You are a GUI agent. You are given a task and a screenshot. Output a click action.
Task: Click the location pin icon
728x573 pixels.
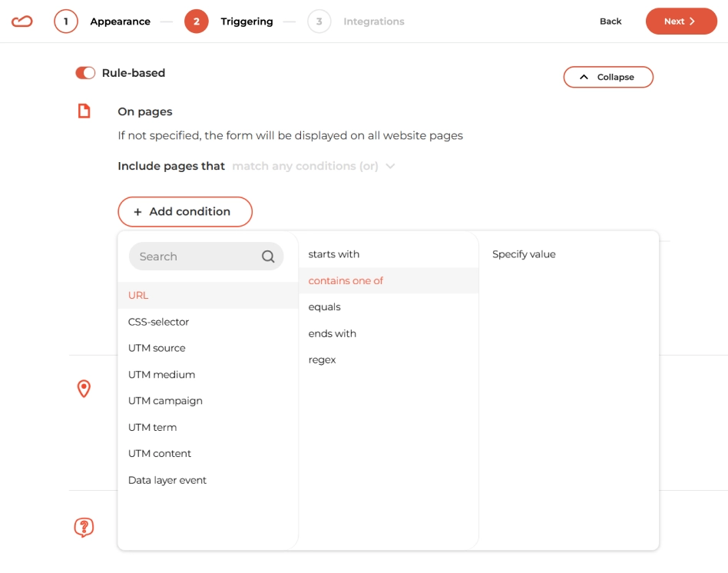[84, 389]
